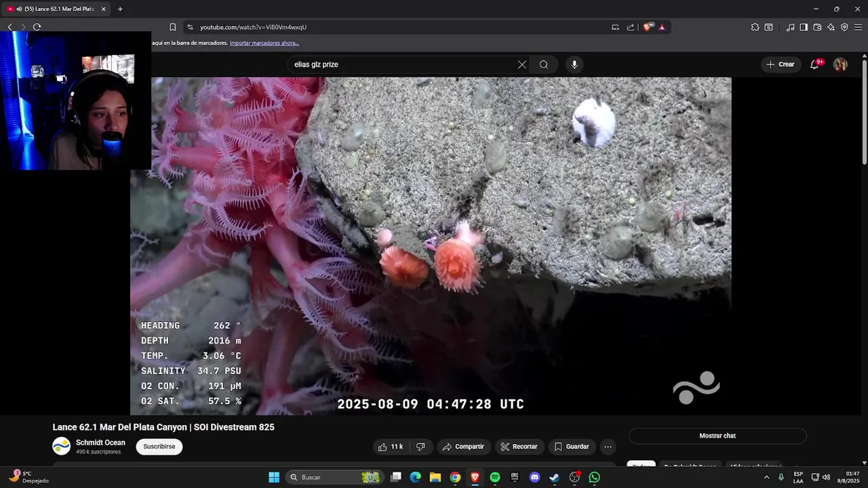Start voice search with microphone icon
This screenshot has width=868, height=488.
[x=574, y=64]
